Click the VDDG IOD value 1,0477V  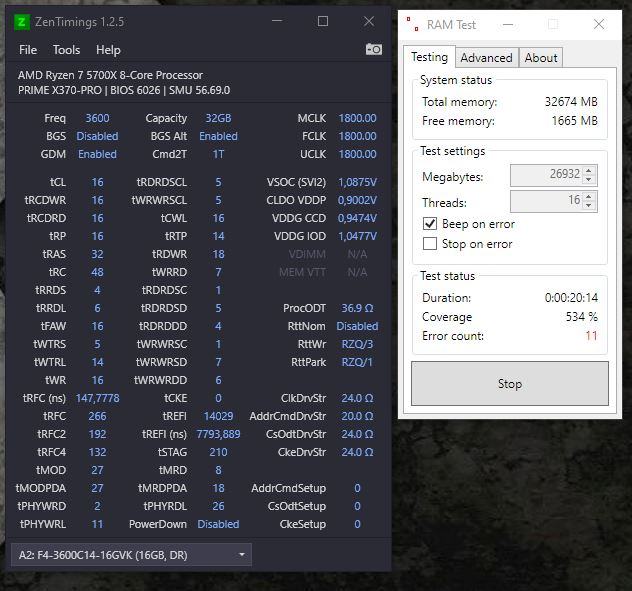(x=357, y=236)
